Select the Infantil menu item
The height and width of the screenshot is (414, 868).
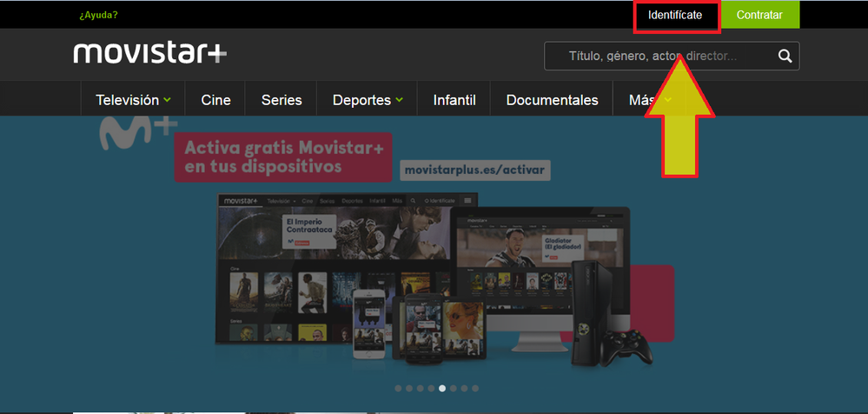pos(454,100)
